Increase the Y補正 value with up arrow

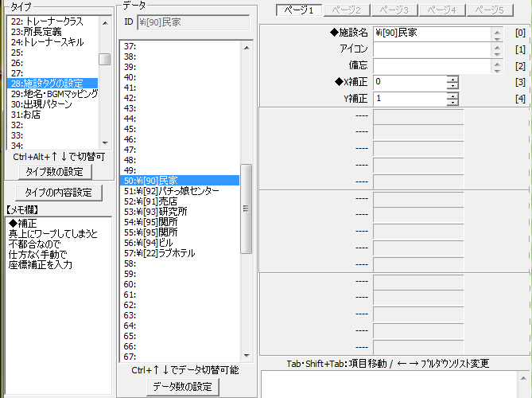(x=452, y=96)
